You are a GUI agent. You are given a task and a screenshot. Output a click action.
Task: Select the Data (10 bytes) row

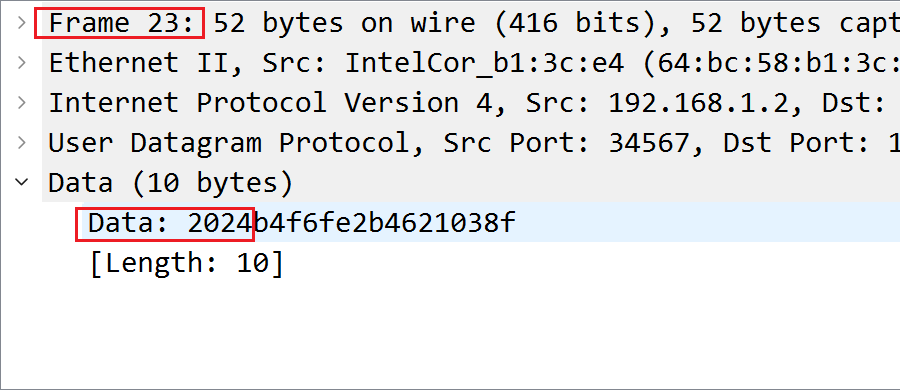pos(471,183)
